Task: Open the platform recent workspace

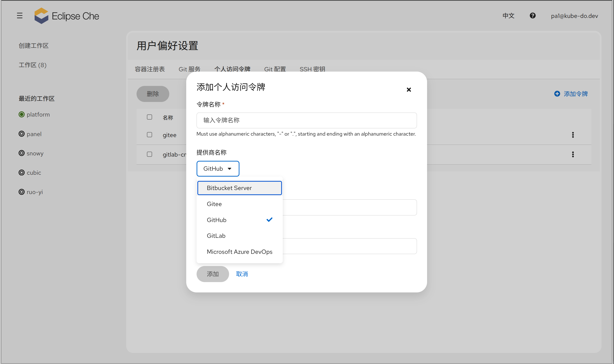Action: pos(38,115)
